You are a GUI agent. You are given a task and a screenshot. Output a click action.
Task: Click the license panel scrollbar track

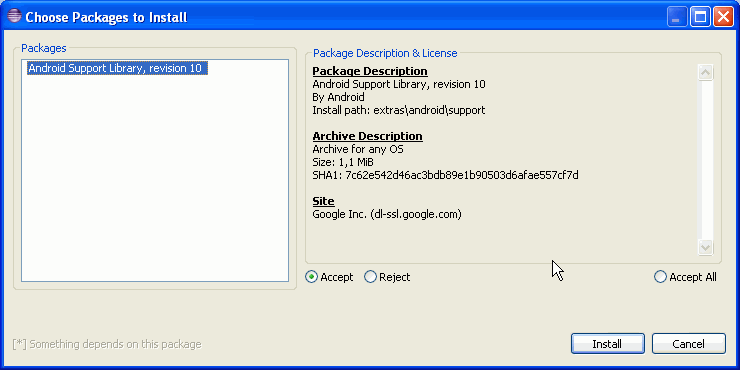706,160
